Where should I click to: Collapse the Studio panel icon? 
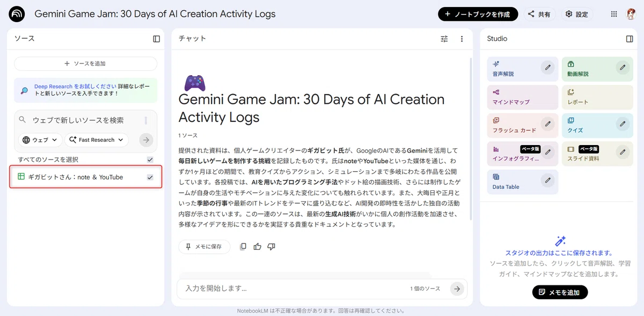(x=630, y=39)
